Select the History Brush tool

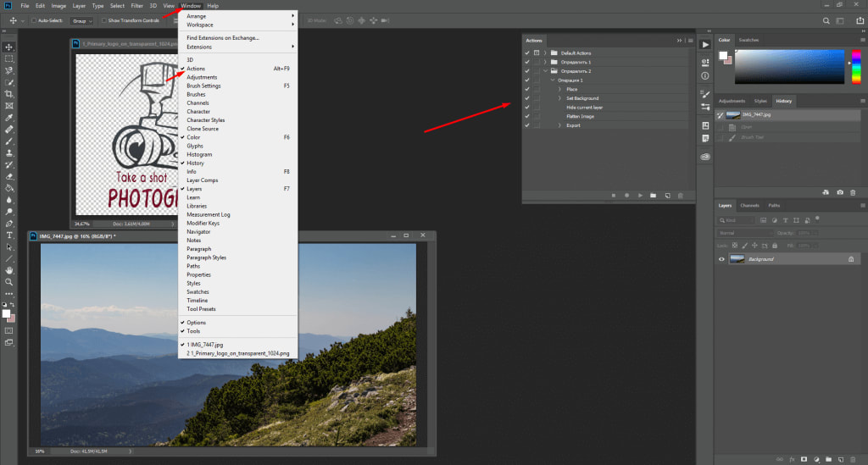tap(8, 165)
